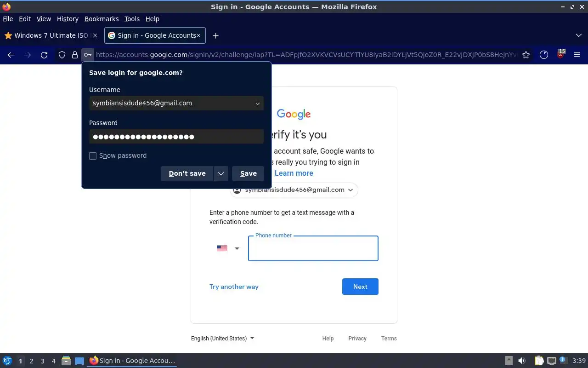Focus the Phone number input field

[x=313, y=248]
